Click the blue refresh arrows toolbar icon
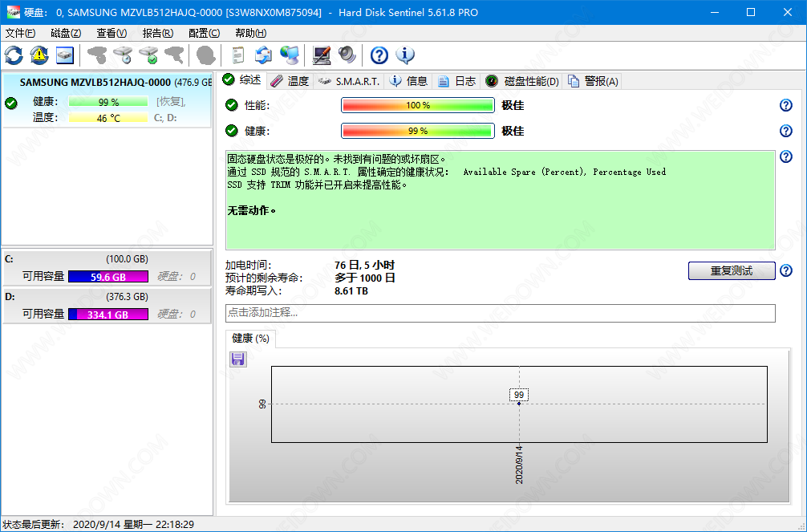The height and width of the screenshot is (532, 807). pos(14,55)
